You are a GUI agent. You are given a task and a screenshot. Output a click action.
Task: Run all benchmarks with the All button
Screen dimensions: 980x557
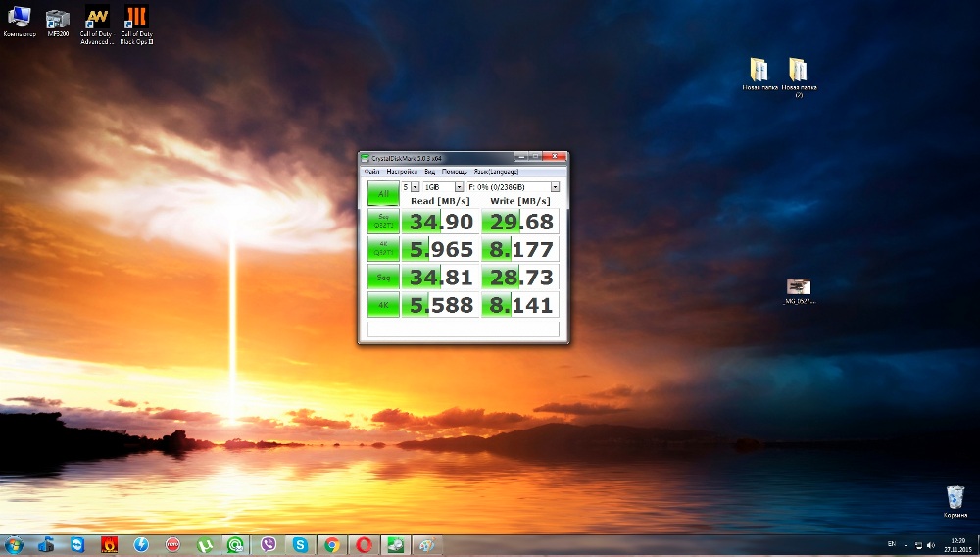383,193
